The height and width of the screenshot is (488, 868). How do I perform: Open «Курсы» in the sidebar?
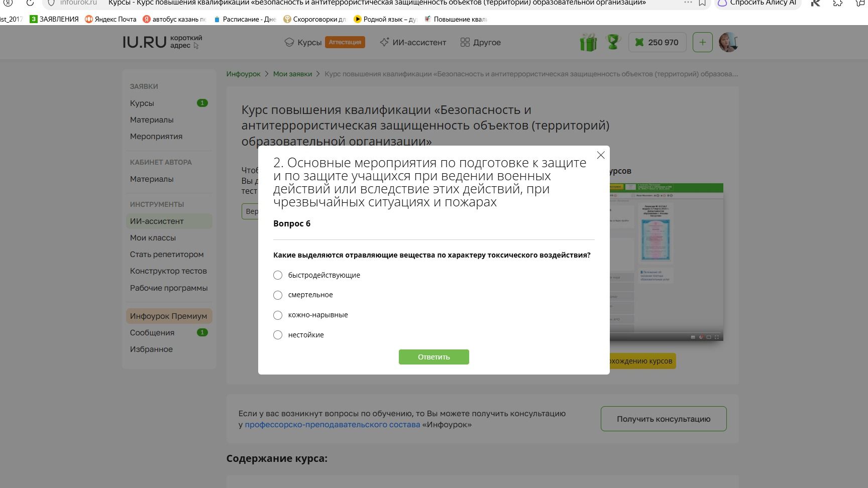tap(169, 103)
